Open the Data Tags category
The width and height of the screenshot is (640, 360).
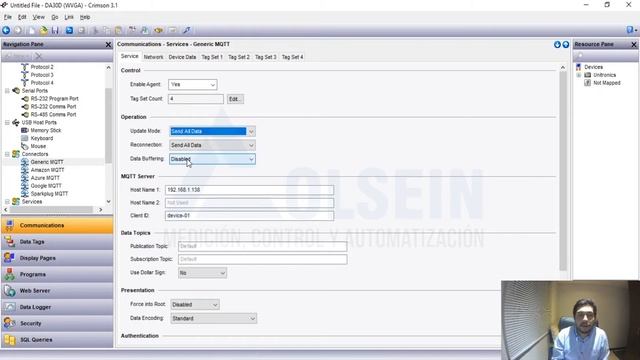[57, 242]
